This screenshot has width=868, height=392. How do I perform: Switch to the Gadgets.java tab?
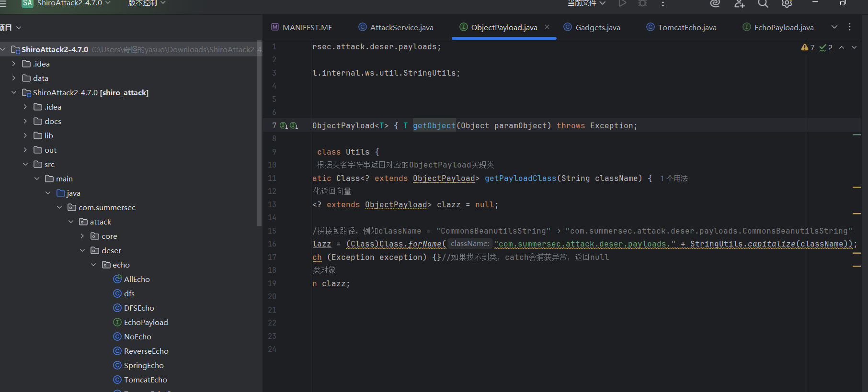click(x=597, y=27)
